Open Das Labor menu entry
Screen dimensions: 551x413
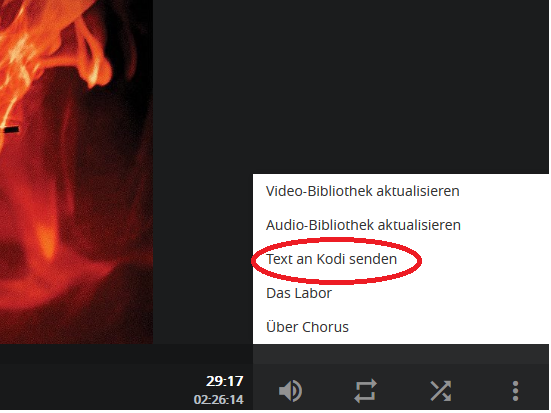point(401,293)
